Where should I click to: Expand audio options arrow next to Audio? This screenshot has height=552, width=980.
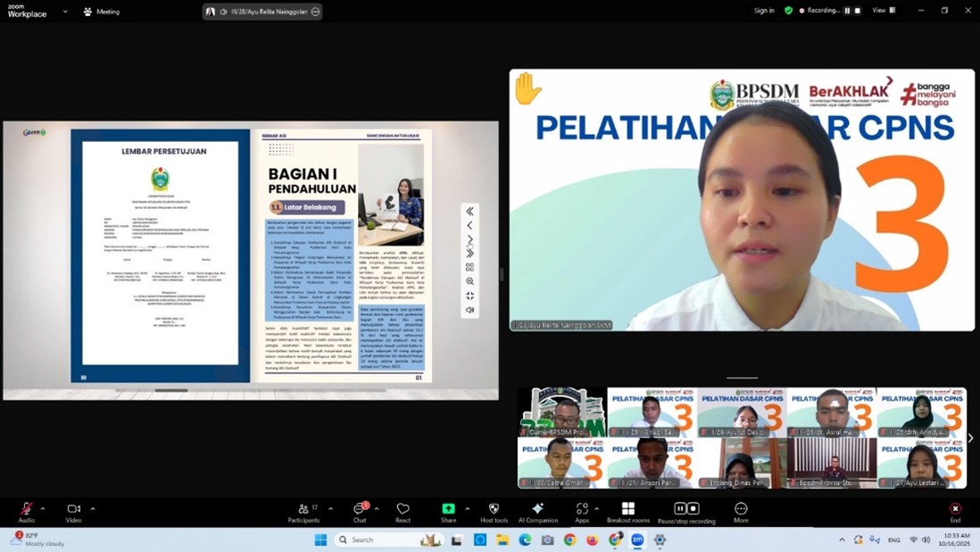[43, 509]
